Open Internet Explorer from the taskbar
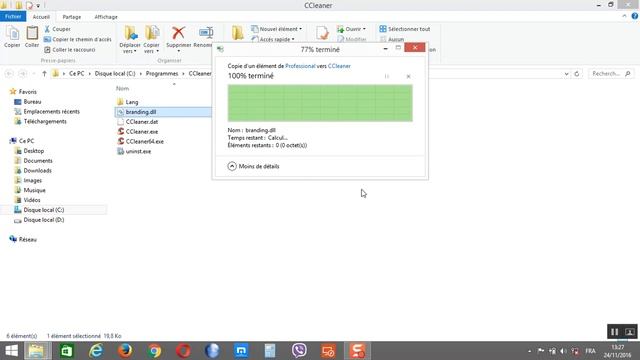Image resolution: width=640 pixels, height=360 pixels. 96,351
